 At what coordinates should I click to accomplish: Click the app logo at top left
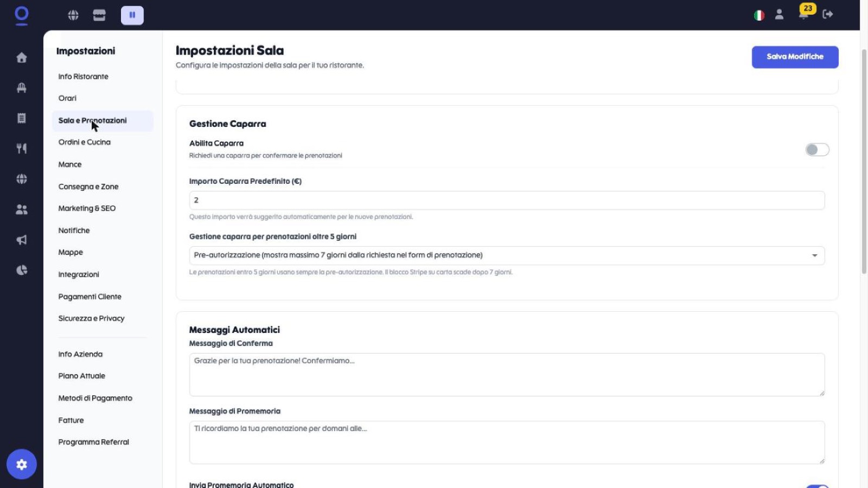click(x=22, y=15)
